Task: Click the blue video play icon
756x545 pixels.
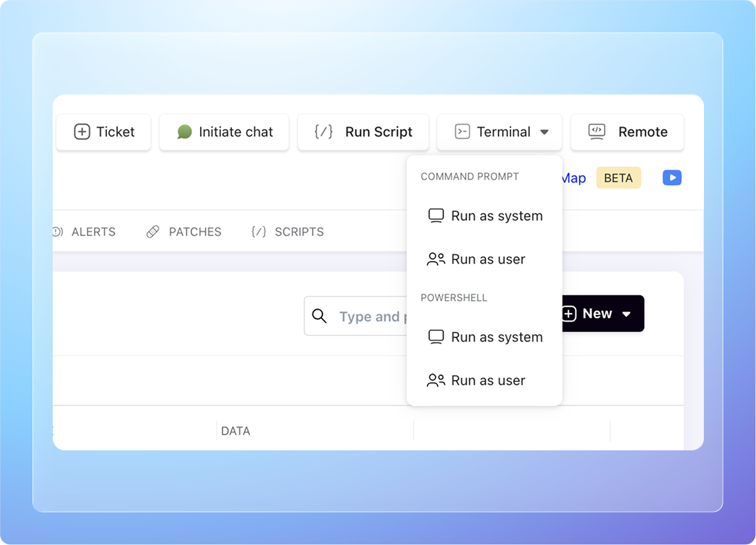Action: pyautogui.click(x=671, y=178)
